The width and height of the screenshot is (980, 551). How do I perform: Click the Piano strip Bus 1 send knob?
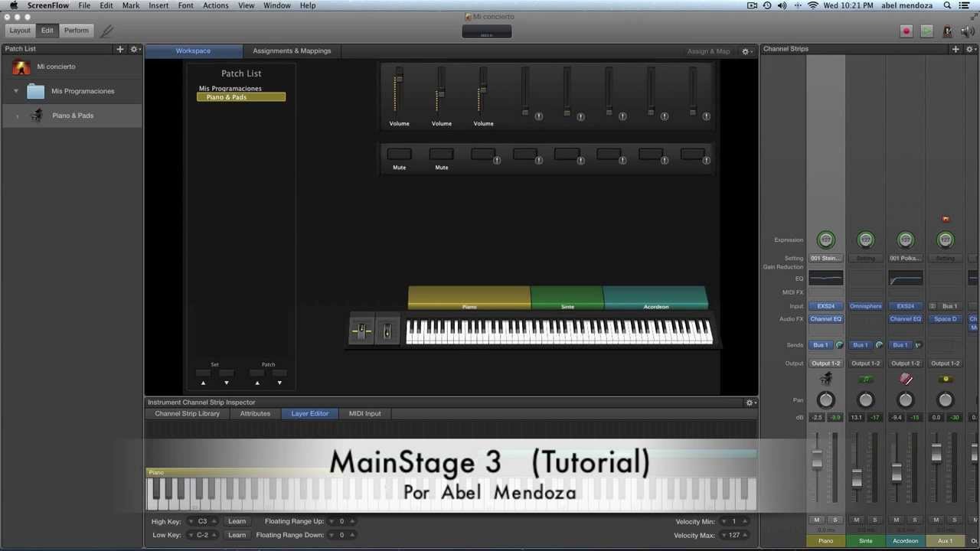click(839, 345)
